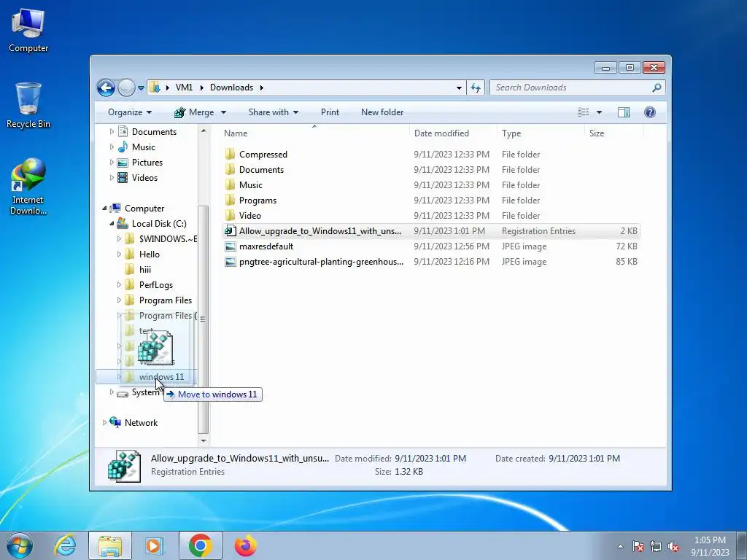Image resolution: width=747 pixels, height=560 pixels.
Task: Click the Merge toolbar command
Action: [194, 112]
